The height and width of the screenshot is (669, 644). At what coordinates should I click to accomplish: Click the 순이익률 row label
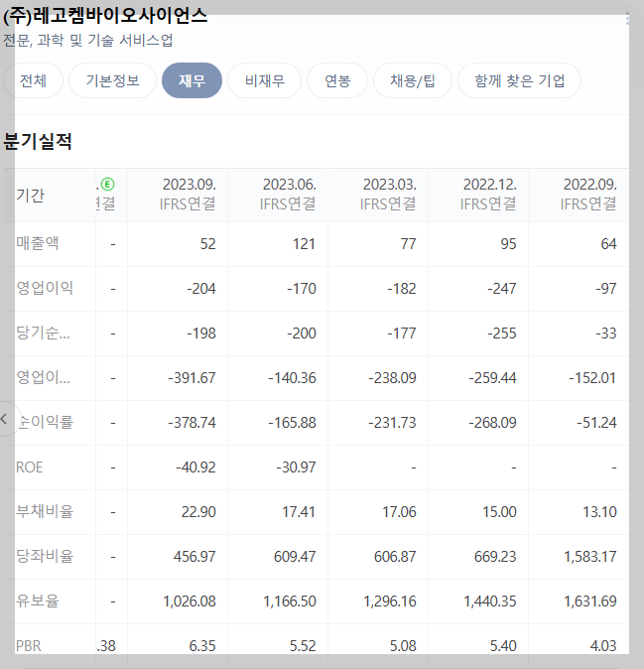(45, 422)
